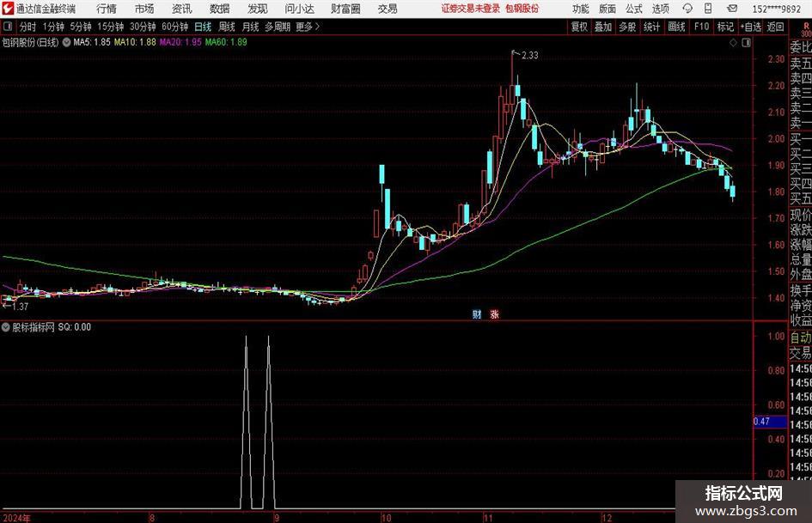Click the 财 marker icon on the chart
The height and width of the screenshot is (523, 812).
coord(477,313)
